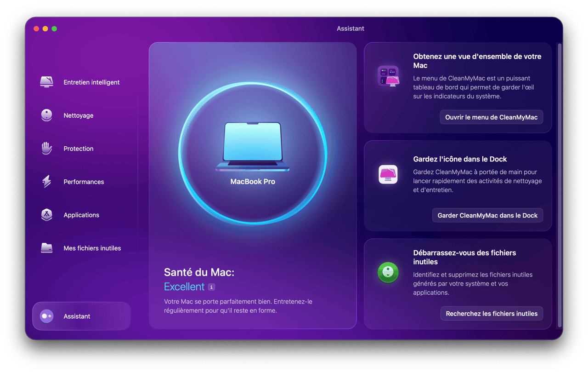Click the MacBook Pro label

(x=253, y=182)
